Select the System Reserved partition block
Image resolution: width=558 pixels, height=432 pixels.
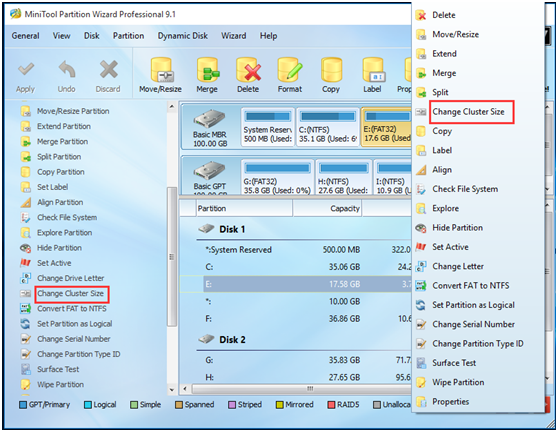point(268,127)
